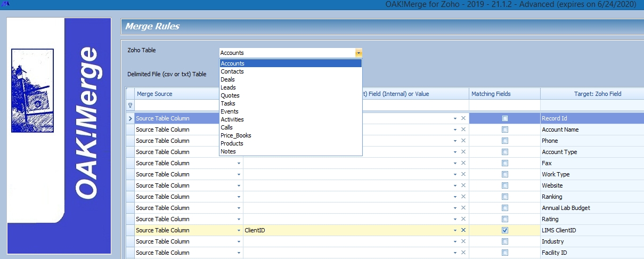Enable the Matching Fields checkbox for Account Name
Image resolution: width=644 pixels, height=259 pixels.
pos(505,129)
